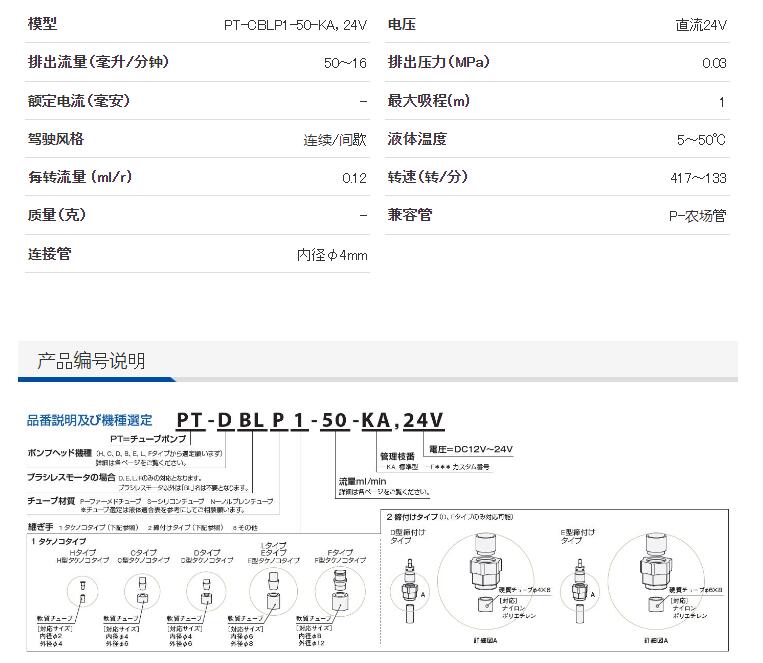Screen dimensions: 763x663
Task: Click the Fタイプ fitting illustration
Action: point(340,591)
